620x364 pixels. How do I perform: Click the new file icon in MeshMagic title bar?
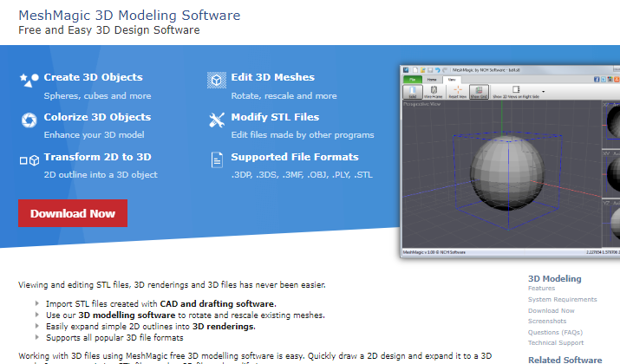[x=415, y=70]
